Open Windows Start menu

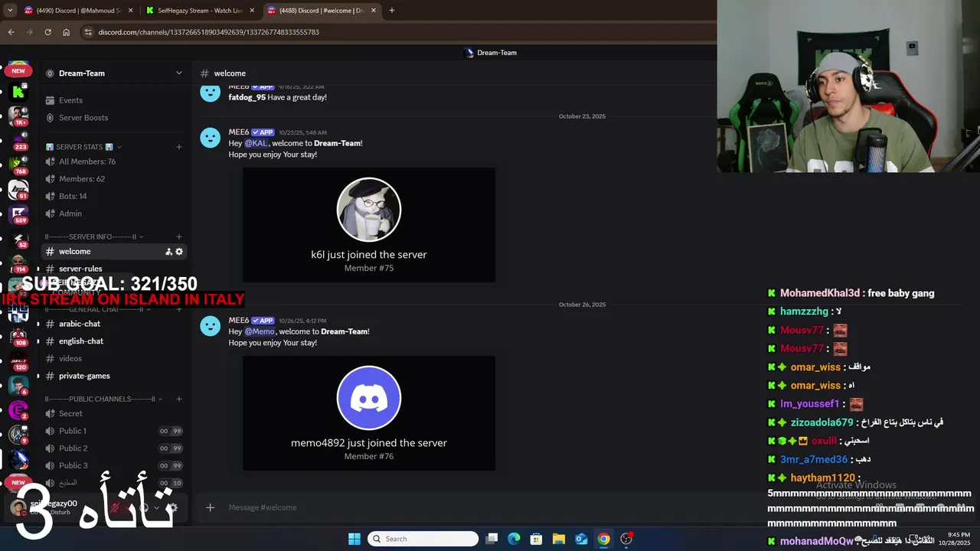pos(354,539)
